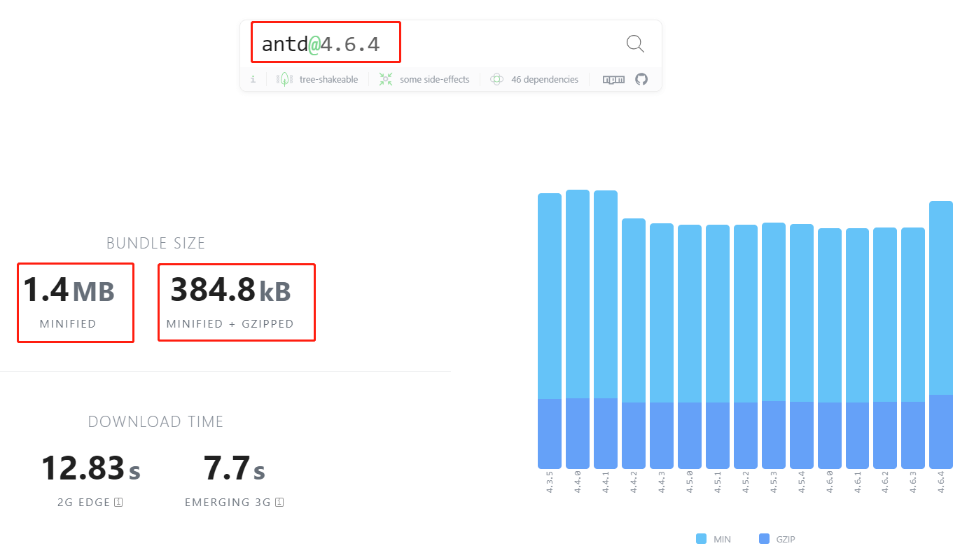Open the npm package page icon
967x560 pixels.
[x=613, y=80]
